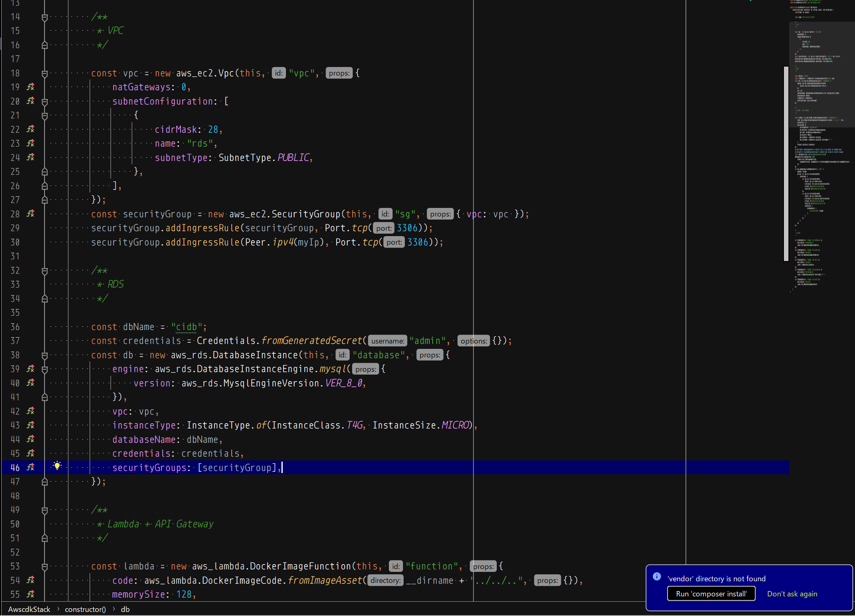
Task: Click the id: hint before "database"
Action: [x=342, y=355]
